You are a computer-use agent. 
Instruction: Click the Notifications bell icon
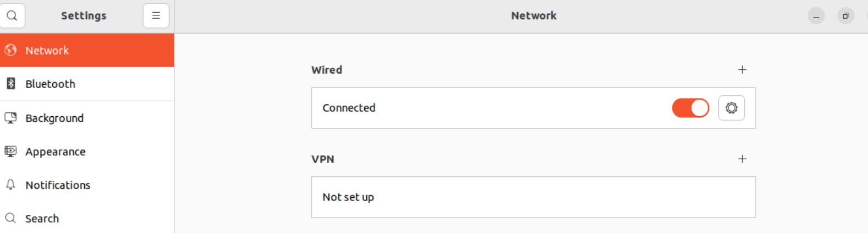(x=11, y=185)
